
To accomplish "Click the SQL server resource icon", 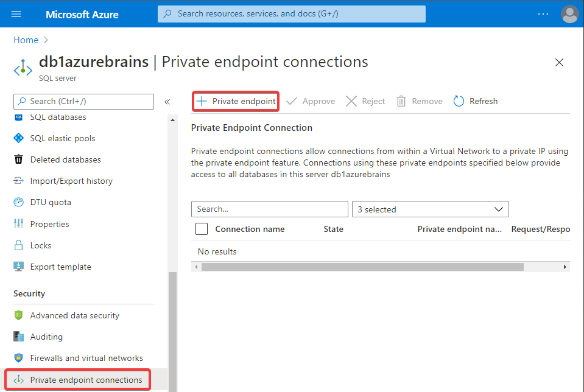I will [x=23, y=68].
